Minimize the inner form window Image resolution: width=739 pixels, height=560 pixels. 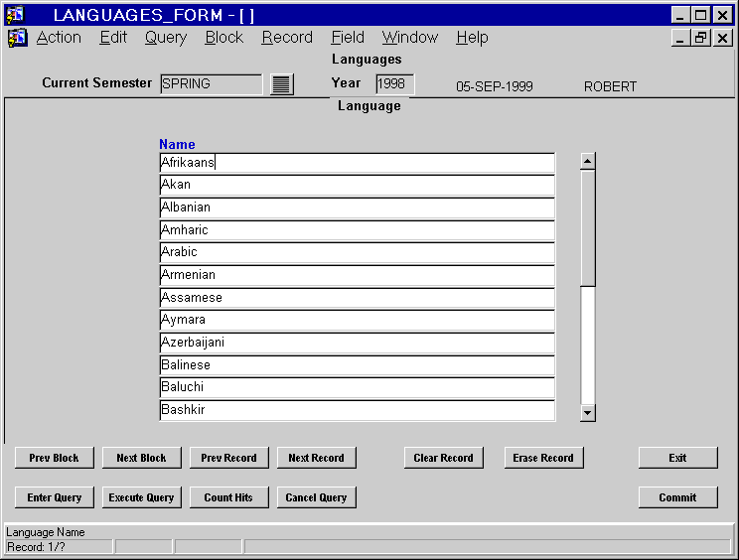(680, 38)
